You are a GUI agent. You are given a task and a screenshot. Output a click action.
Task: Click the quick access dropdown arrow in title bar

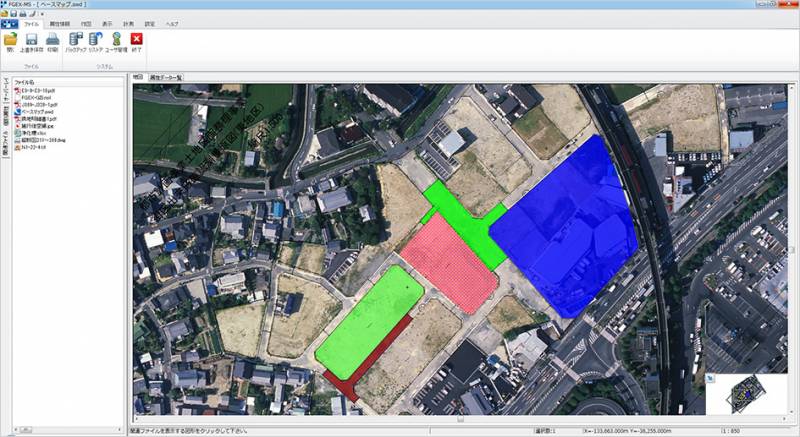pos(42,14)
